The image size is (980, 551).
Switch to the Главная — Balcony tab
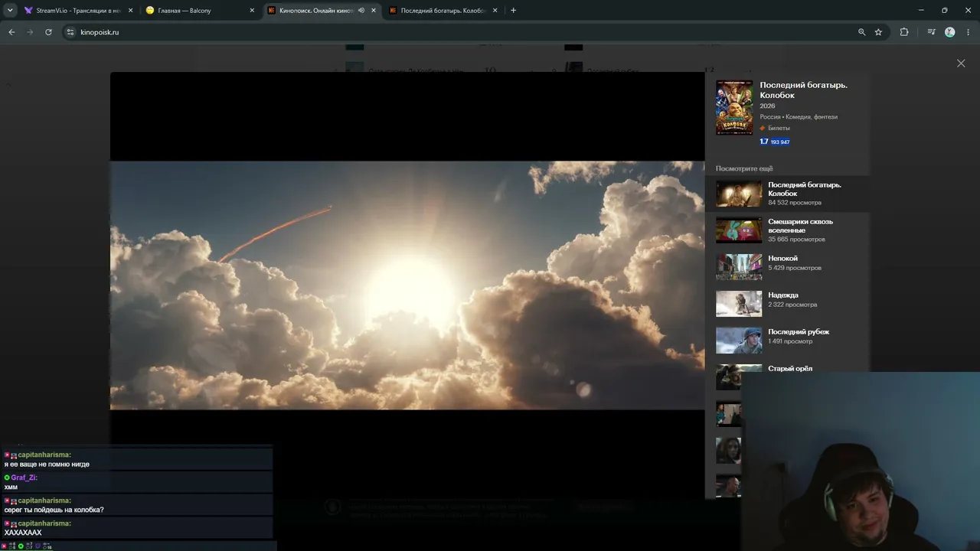pyautogui.click(x=200, y=11)
